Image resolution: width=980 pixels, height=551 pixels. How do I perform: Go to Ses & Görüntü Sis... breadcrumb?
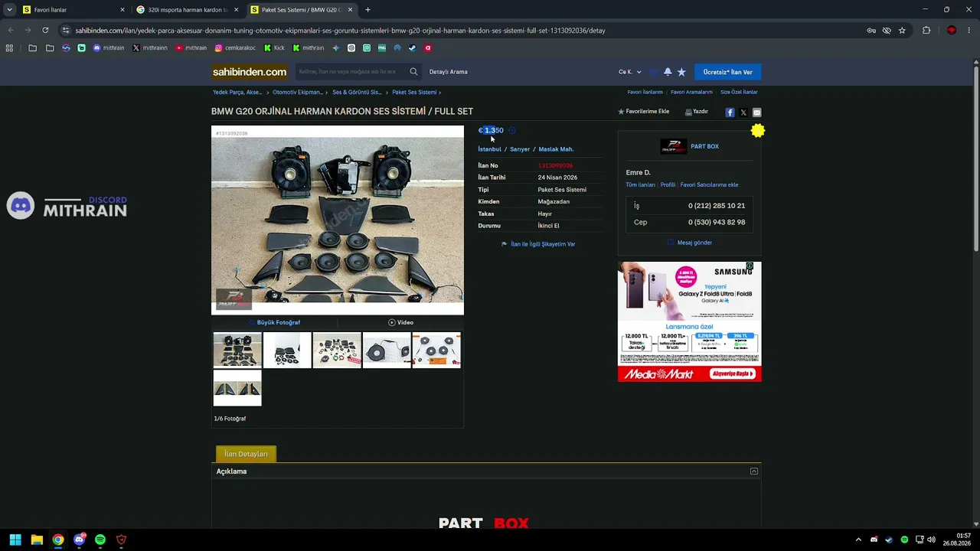point(357,93)
